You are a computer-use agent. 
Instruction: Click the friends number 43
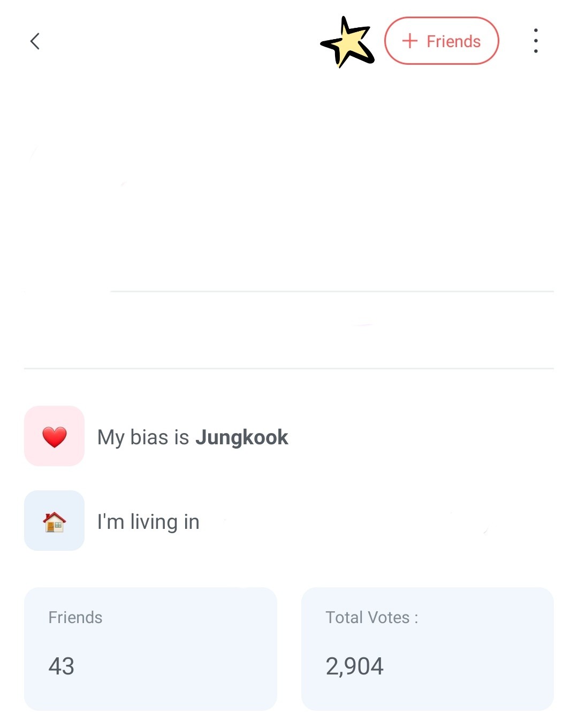(x=62, y=666)
